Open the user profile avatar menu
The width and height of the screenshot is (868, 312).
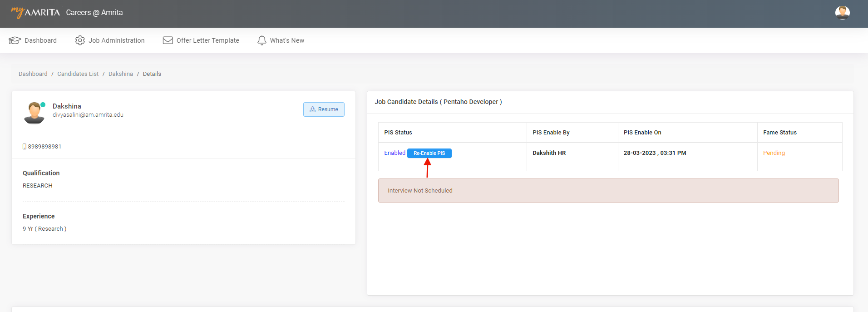click(842, 13)
